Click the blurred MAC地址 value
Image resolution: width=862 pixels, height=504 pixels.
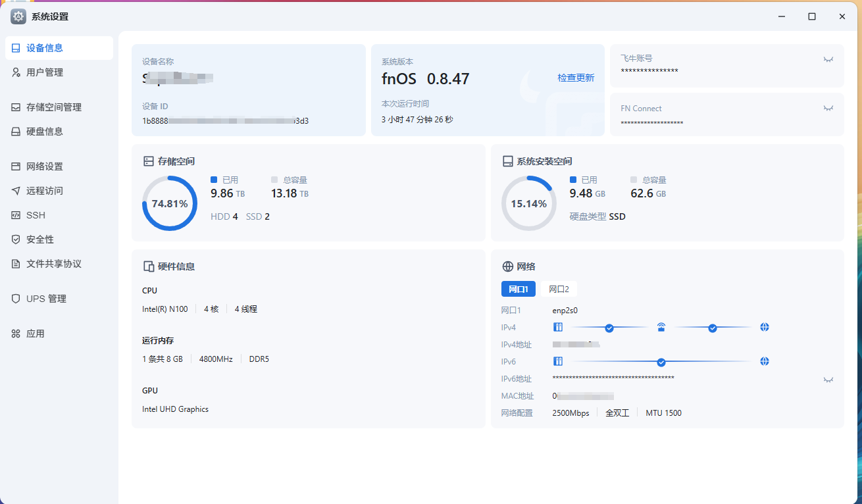point(583,396)
